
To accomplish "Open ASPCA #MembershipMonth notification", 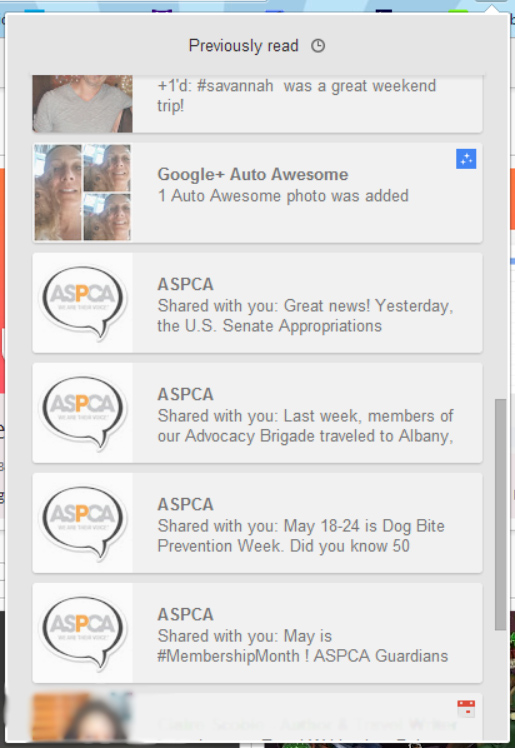I will click(x=258, y=633).
